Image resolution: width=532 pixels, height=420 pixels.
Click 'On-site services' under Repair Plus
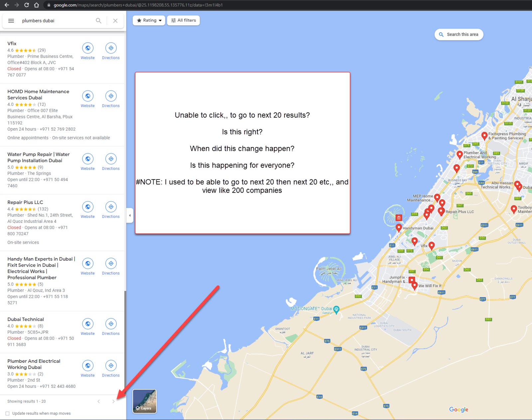(x=23, y=242)
